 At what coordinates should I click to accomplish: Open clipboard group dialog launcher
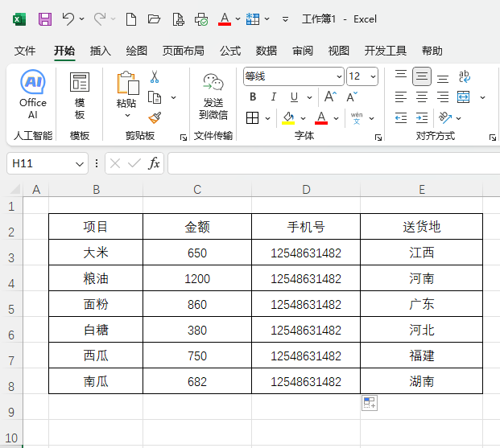[184, 138]
